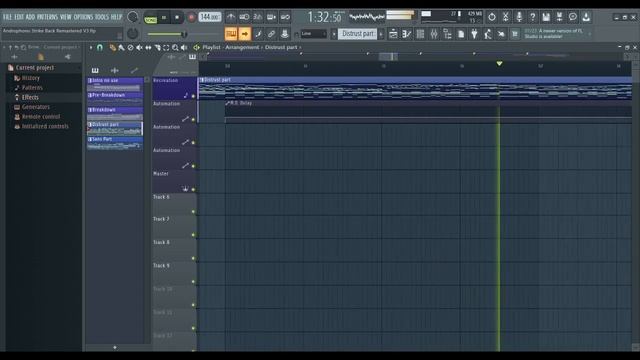Viewport: 640px width, 360px height.
Task: Toggle the orange step-edit arrow button
Action: click(x=244, y=34)
